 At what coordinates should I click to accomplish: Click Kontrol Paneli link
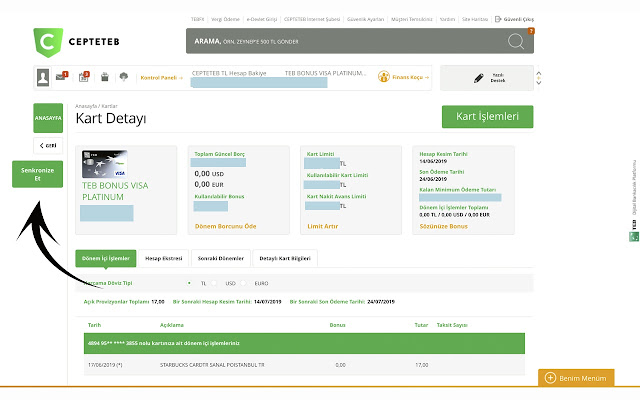point(161,78)
